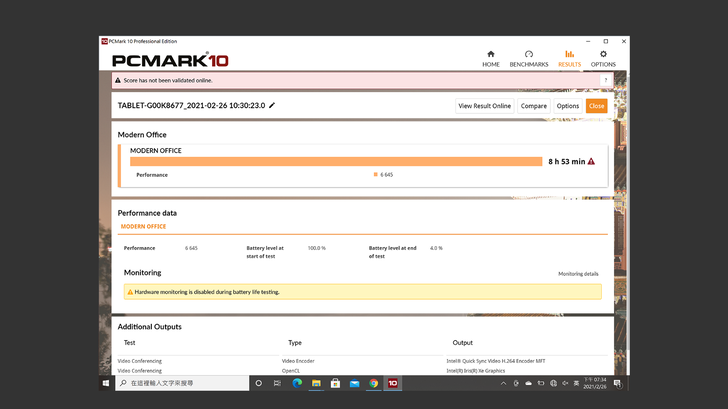The image size is (728, 409).
Task: Click the pencil icon to rename result
Action: tap(272, 105)
